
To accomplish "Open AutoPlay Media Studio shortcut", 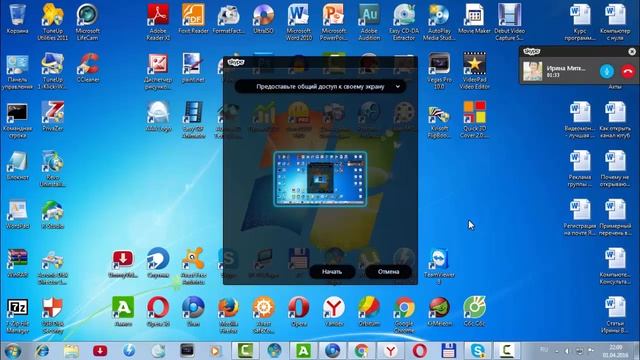I will tap(439, 22).
